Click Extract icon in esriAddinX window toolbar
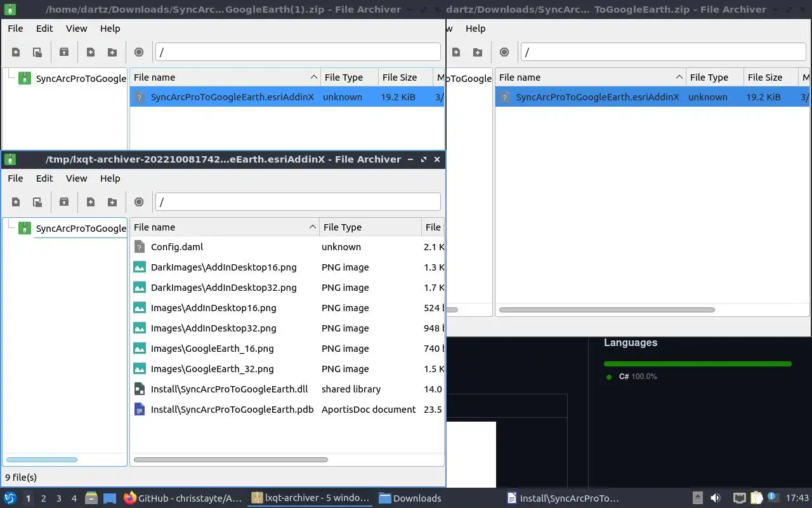 pyautogui.click(x=64, y=202)
